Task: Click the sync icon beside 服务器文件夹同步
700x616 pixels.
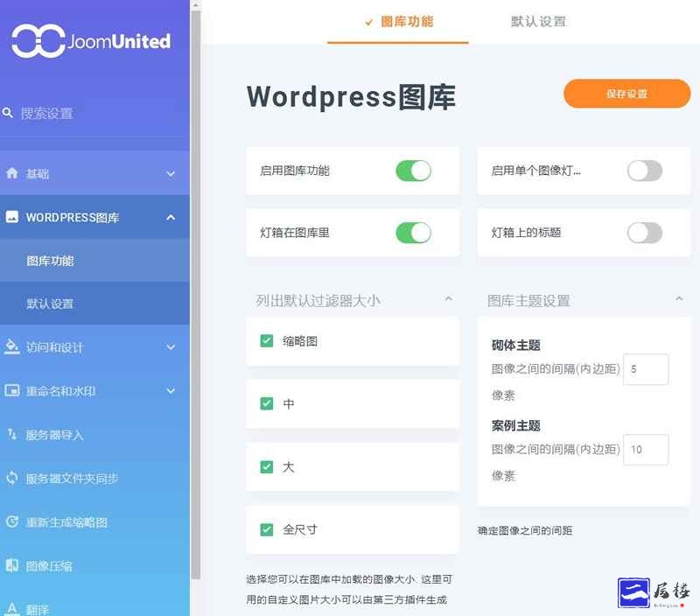Action: [x=12, y=478]
